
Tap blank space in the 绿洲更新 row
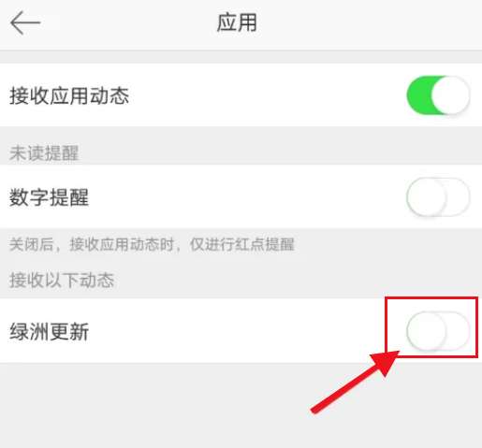(x=234, y=331)
